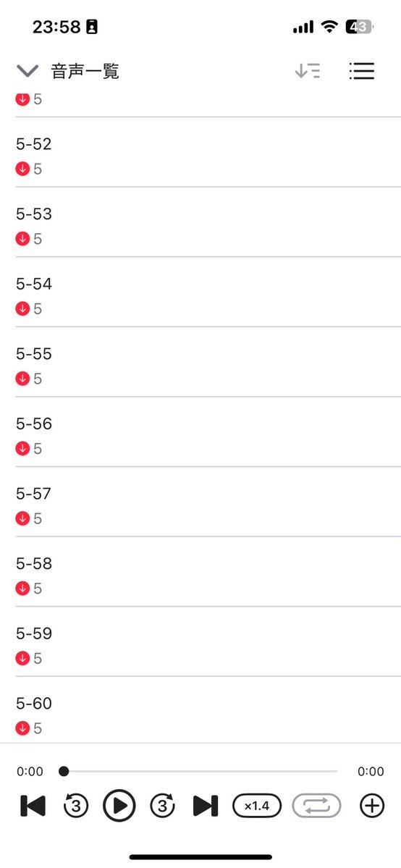Screen dimensions: 401x868
Task: Tap the plus add icon
Action: point(371,806)
